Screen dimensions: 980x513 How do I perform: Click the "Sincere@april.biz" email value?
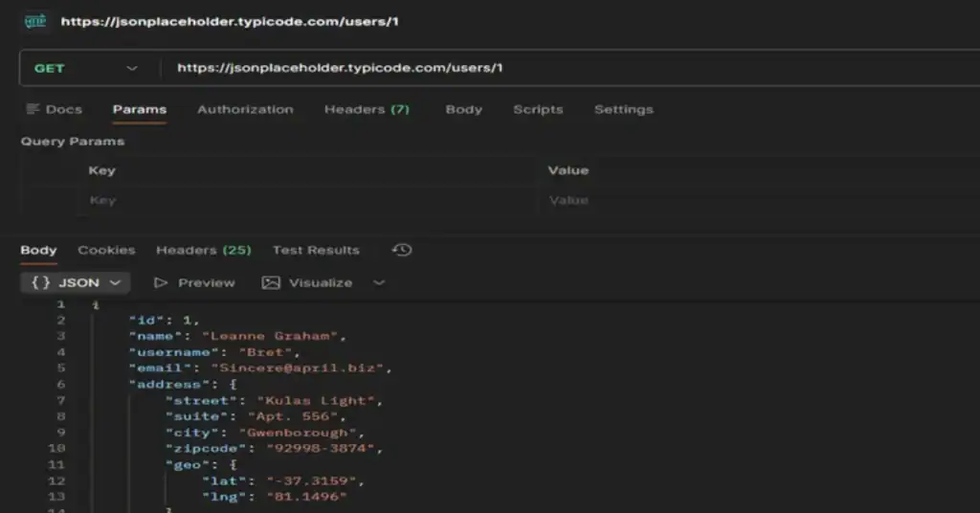tap(297, 368)
